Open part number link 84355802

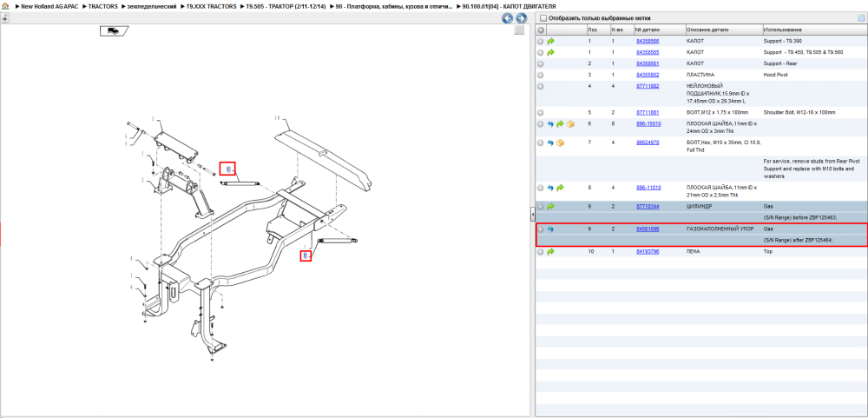coord(648,75)
